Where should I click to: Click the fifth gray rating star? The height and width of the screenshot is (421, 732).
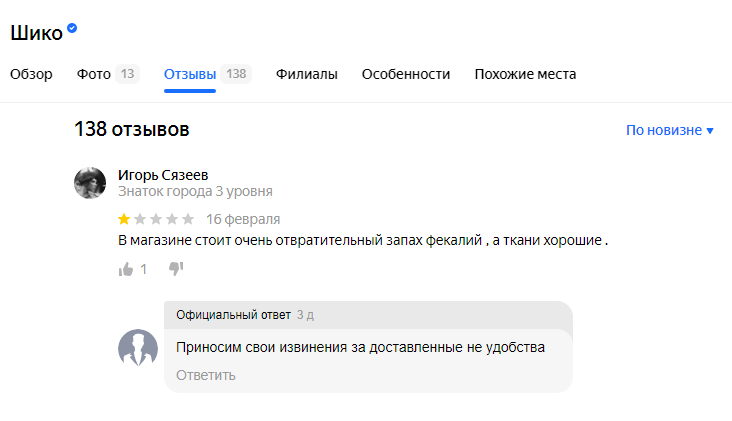click(x=188, y=219)
